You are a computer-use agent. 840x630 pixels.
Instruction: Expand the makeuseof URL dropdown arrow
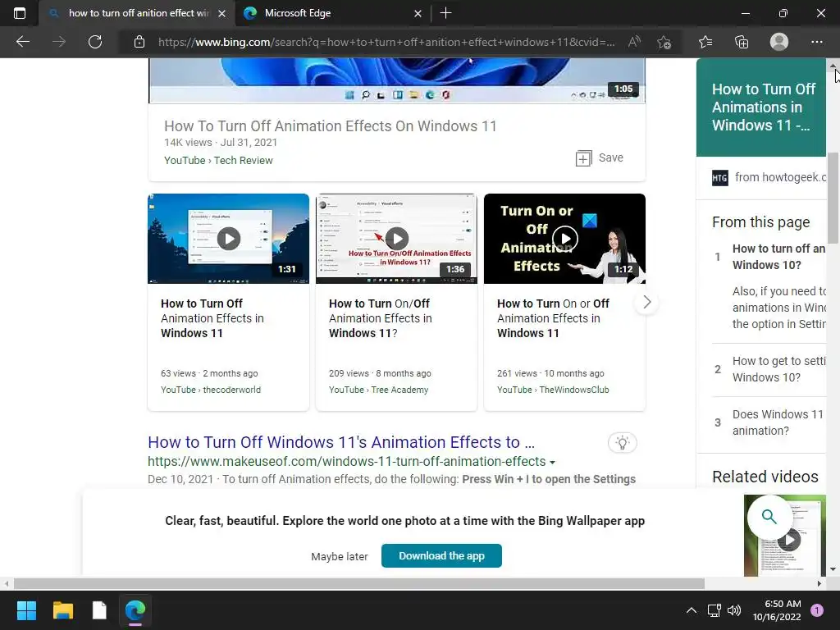(552, 462)
